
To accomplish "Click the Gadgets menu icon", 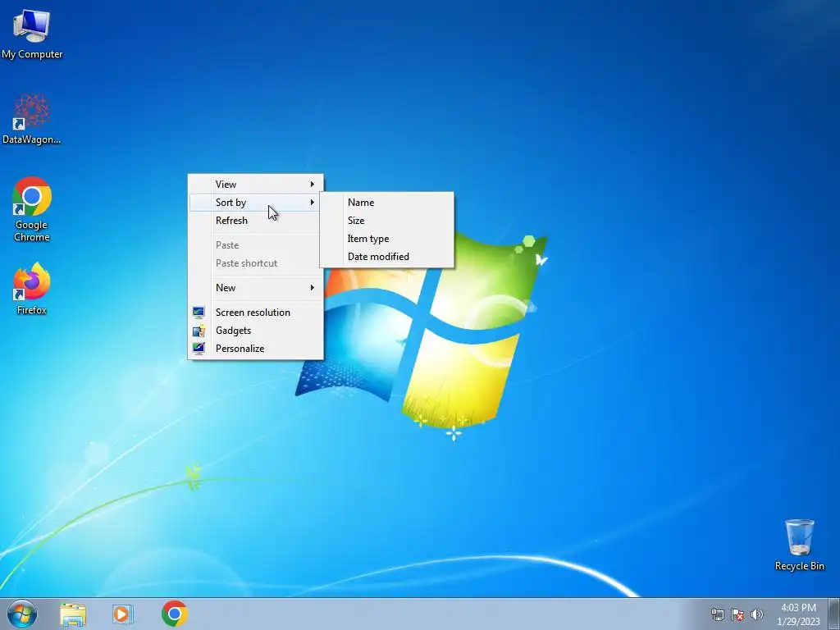I will point(199,331).
